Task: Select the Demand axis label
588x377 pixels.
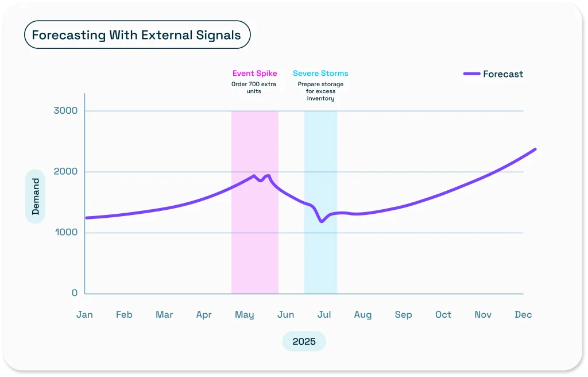Action: tap(36, 197)
